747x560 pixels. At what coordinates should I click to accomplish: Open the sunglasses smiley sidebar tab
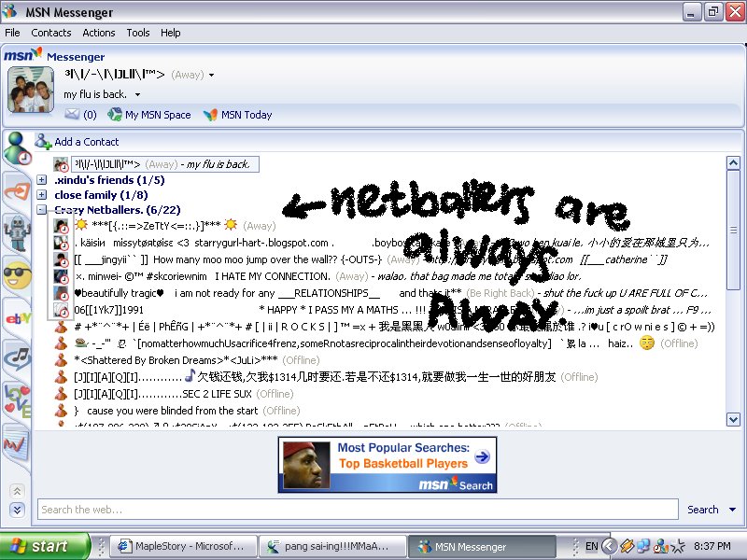pos(17,275)
